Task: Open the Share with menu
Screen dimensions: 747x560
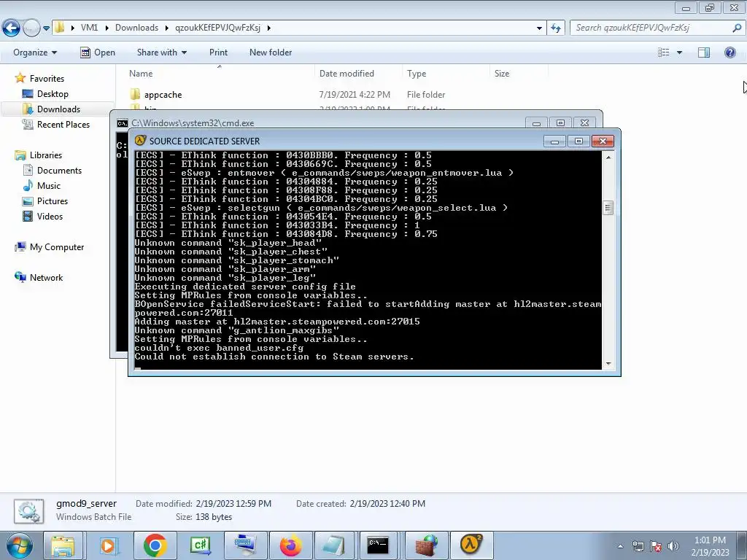Action: [x=161, y=52]
